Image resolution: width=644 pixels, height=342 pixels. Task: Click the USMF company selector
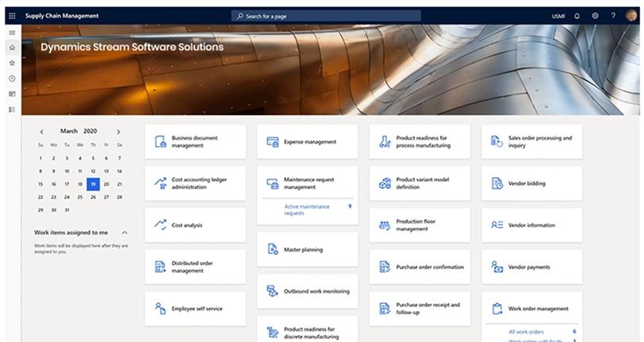tap(558, 16)
